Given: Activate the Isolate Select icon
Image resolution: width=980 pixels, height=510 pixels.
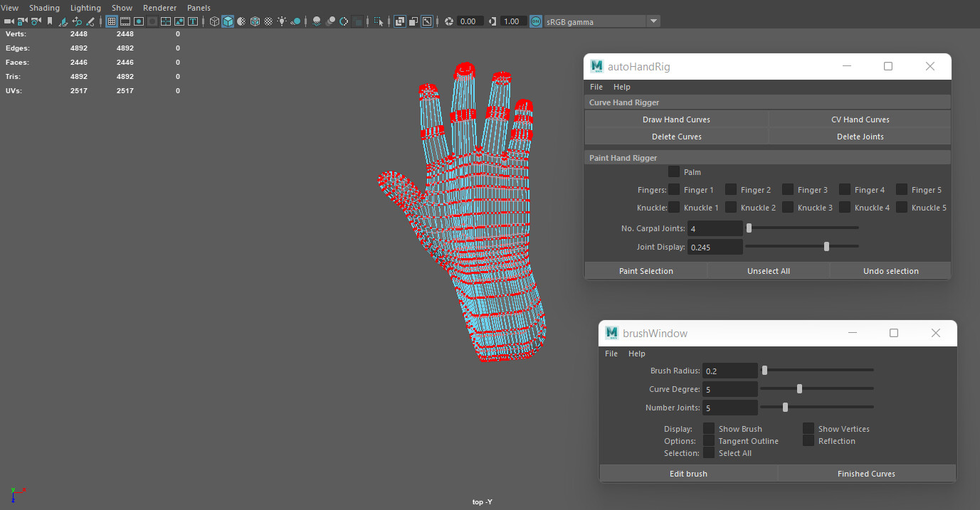Looking at the screenshot, I should pos(379,21).
